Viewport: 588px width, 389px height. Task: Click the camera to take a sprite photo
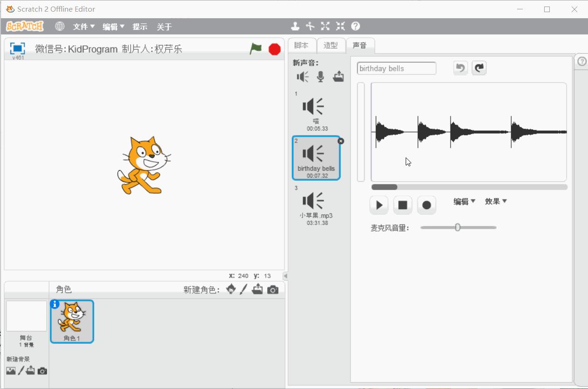coord(273,289)
